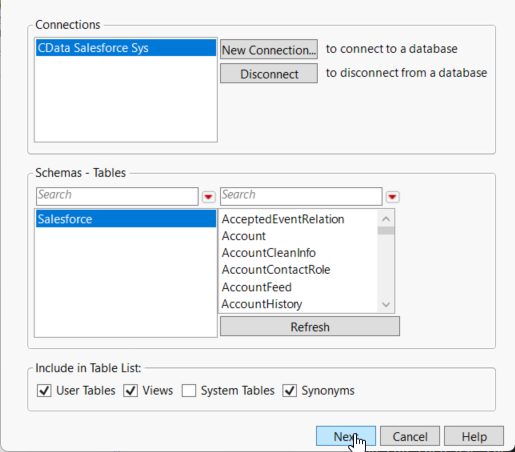Uncheck the User Tables checkbox
This screenshot has width=515, height=452.
tap(44, 390)
